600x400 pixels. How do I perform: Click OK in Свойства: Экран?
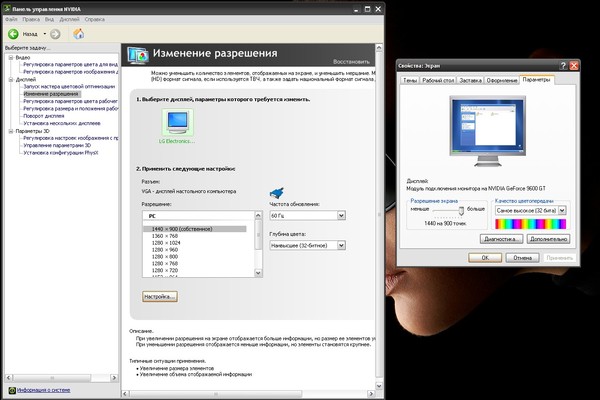(x=485, y=258)
